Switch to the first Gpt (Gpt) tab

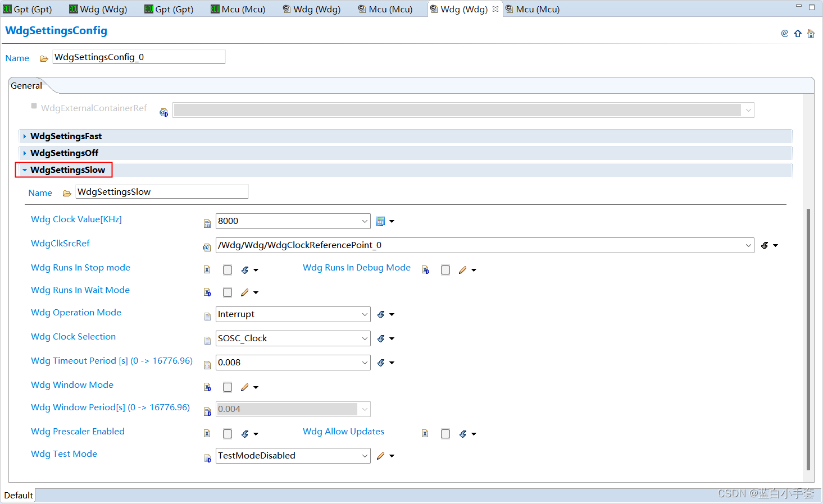point(28,9)
